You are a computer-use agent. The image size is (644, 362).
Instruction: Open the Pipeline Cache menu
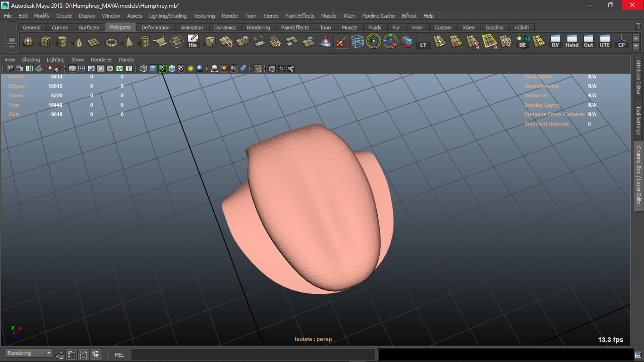[x=378, y=16]
